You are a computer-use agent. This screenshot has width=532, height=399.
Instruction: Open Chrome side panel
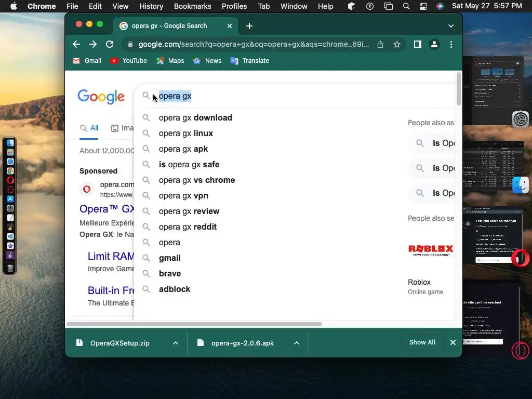[x=418, y=44]
